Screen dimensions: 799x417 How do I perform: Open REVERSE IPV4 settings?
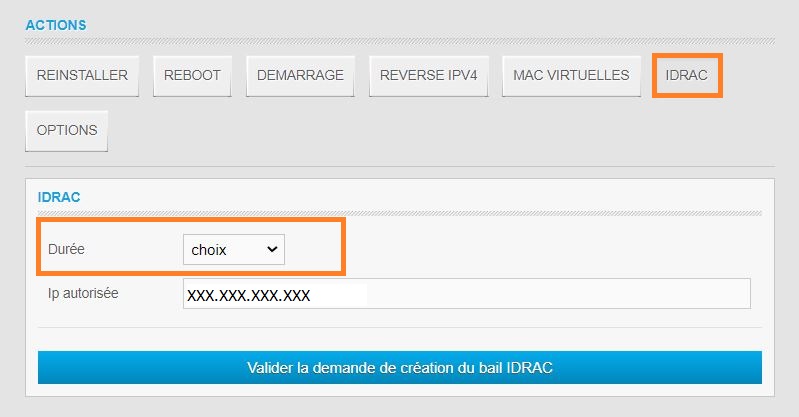pyautogui.click(x=429, y=75)
